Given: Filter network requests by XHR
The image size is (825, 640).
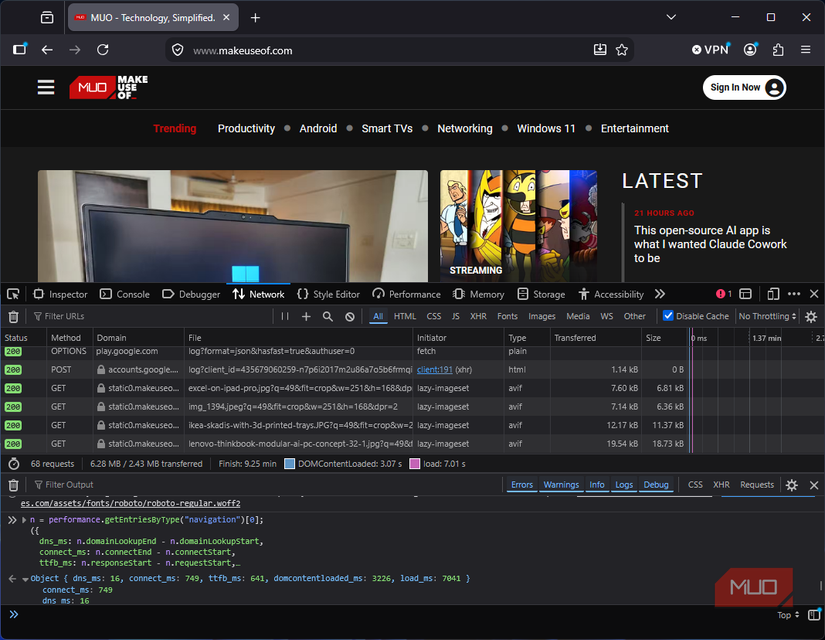Looking at the screenshot, I should (x=478, y=316).
